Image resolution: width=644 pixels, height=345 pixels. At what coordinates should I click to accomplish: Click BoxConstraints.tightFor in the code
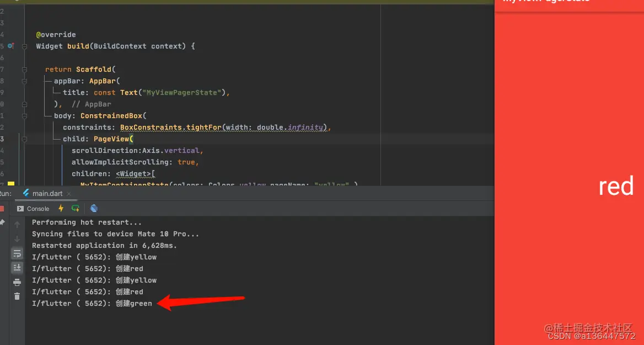tap(170, 128)
